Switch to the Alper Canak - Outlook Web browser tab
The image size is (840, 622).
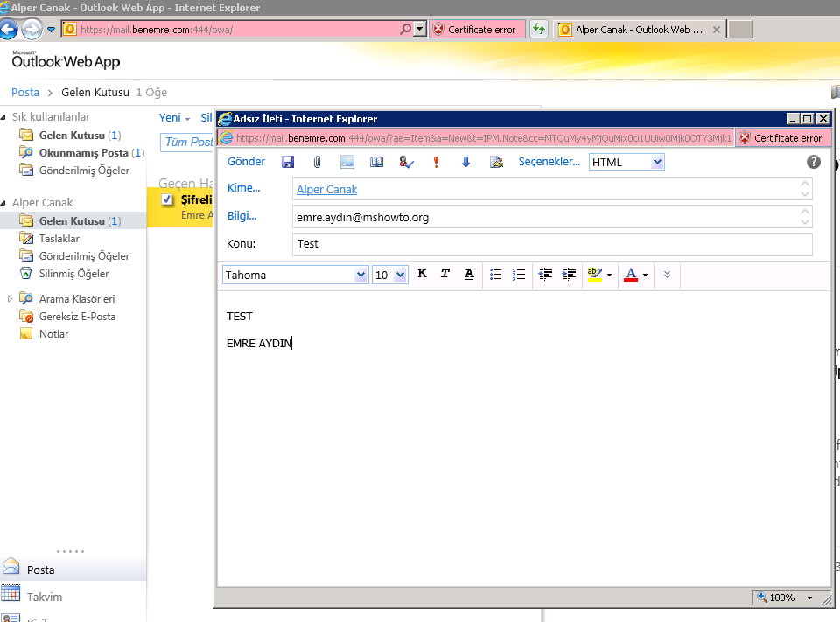click(x=639, y=30)
